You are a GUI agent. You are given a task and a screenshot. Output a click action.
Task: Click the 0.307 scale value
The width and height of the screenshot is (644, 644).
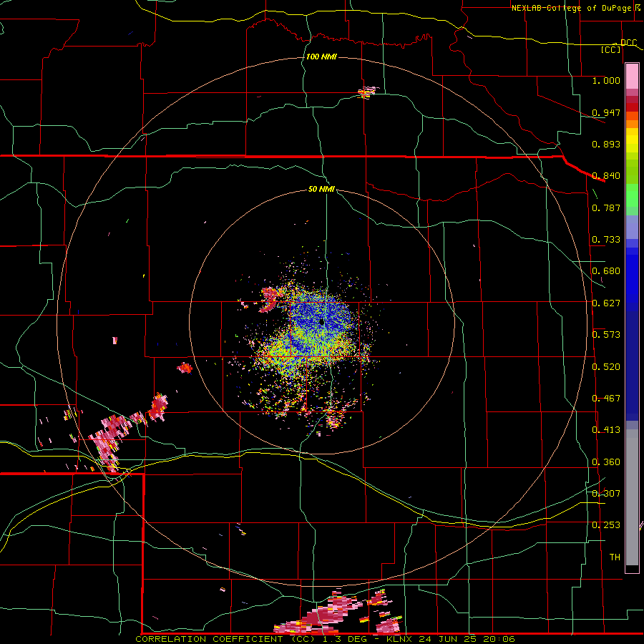click(x=606, y=494)
